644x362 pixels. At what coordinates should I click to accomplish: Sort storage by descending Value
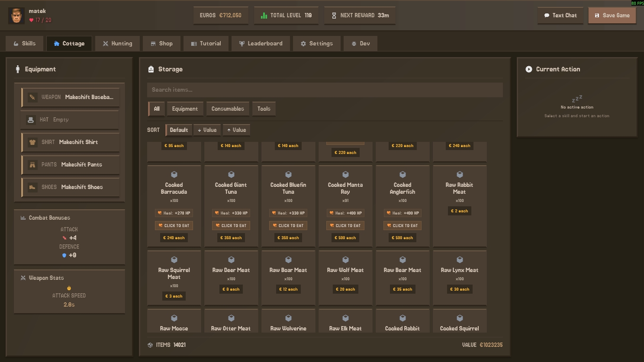[x=207, y=130]
